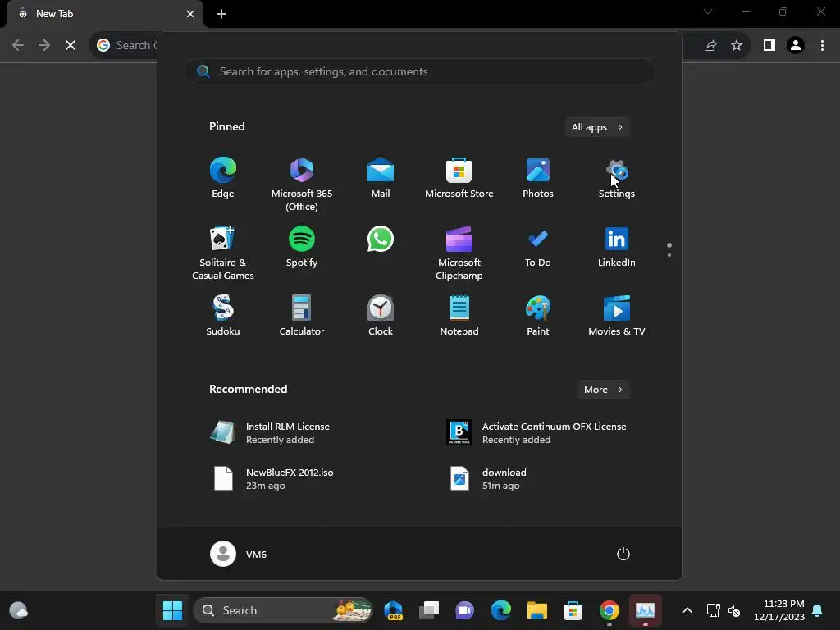Open the Chrome tab search chevron

(x=708, y=11)
